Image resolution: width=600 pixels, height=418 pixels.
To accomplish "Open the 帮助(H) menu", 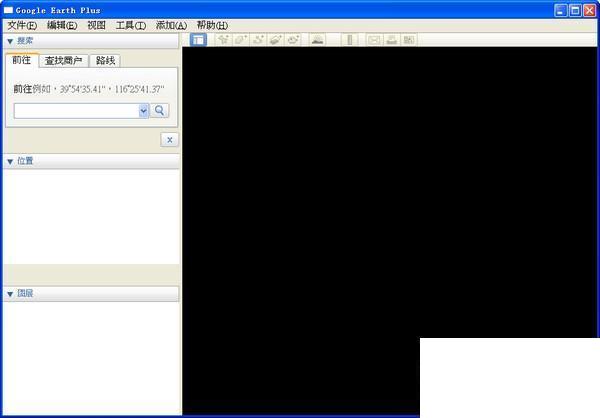I will click(212, 26).
